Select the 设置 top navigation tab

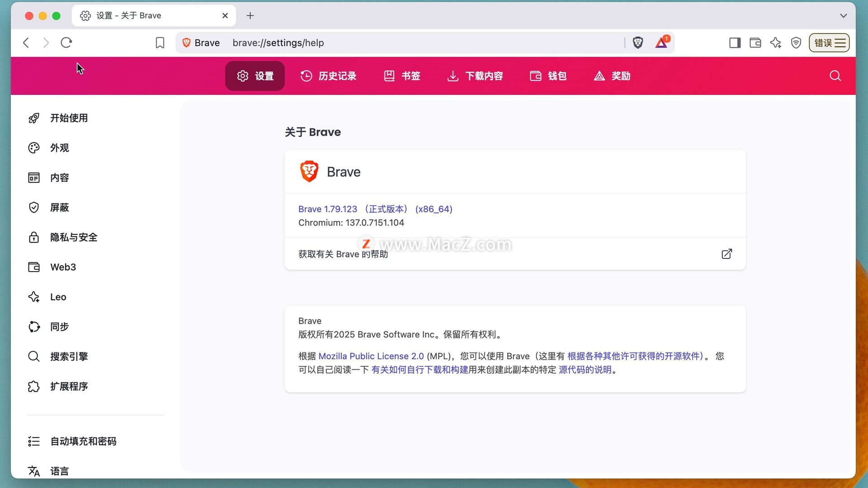point(255,76)
